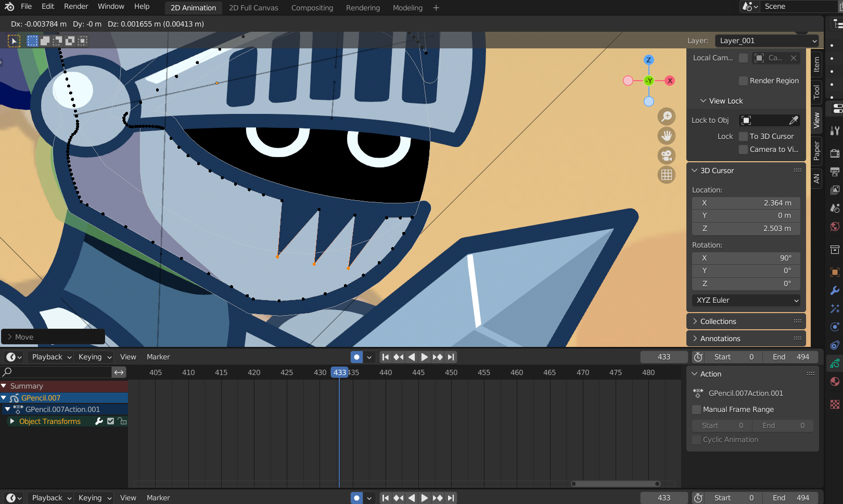843x504 pixels.
Task: Open the Edit menu
Action: click(48, 7)
